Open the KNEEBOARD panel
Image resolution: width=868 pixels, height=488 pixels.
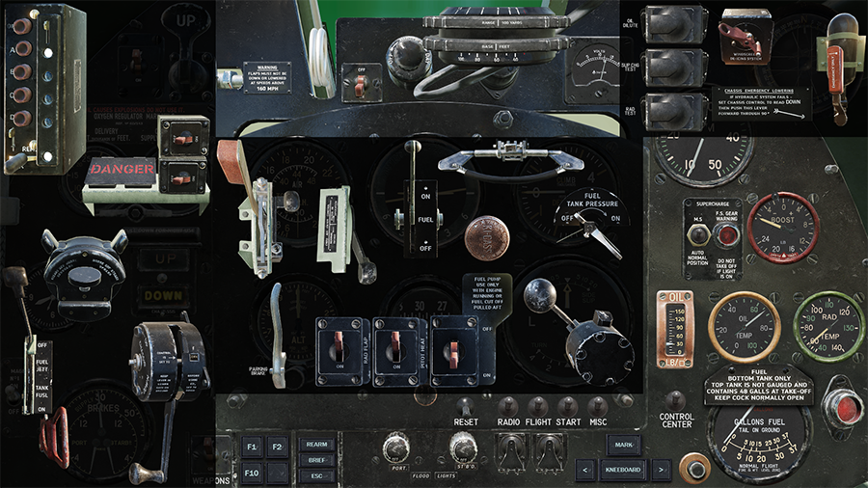coord(622,471)
